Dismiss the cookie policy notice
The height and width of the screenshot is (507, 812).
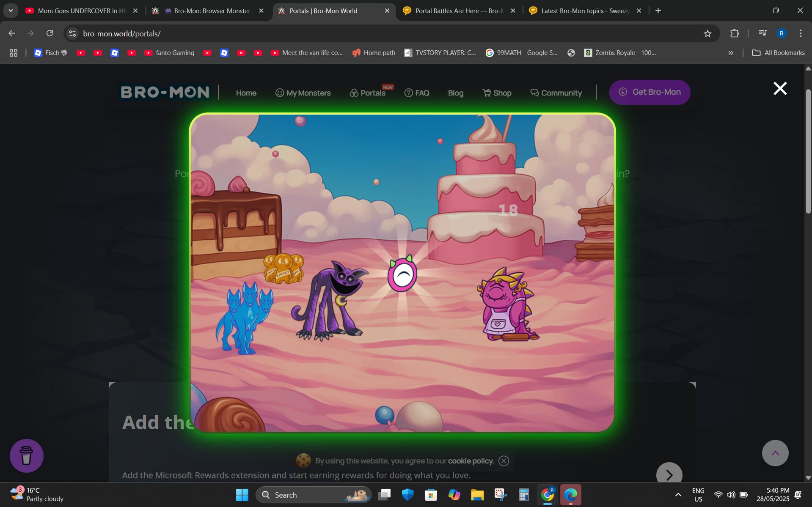coord(504,461)
